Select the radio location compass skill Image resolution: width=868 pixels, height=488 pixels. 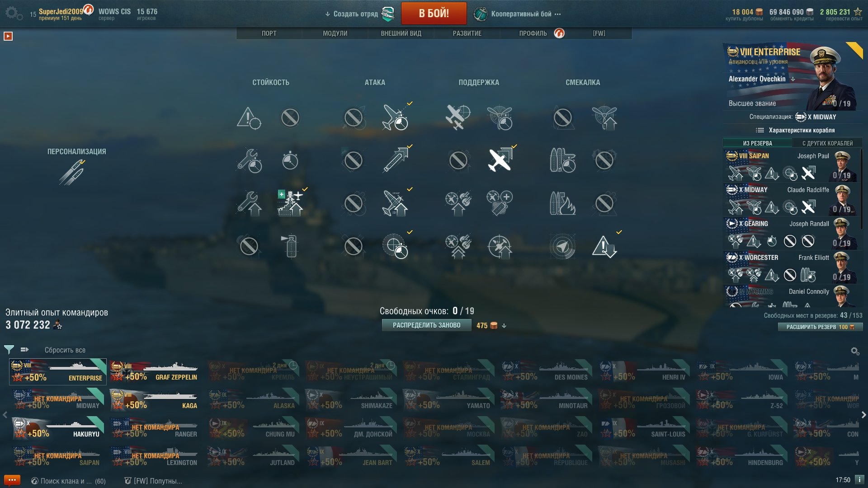tap(562, 246)
